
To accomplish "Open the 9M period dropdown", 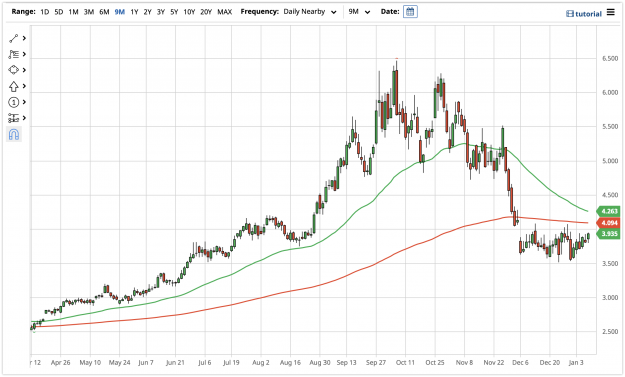I will [359, 12].
